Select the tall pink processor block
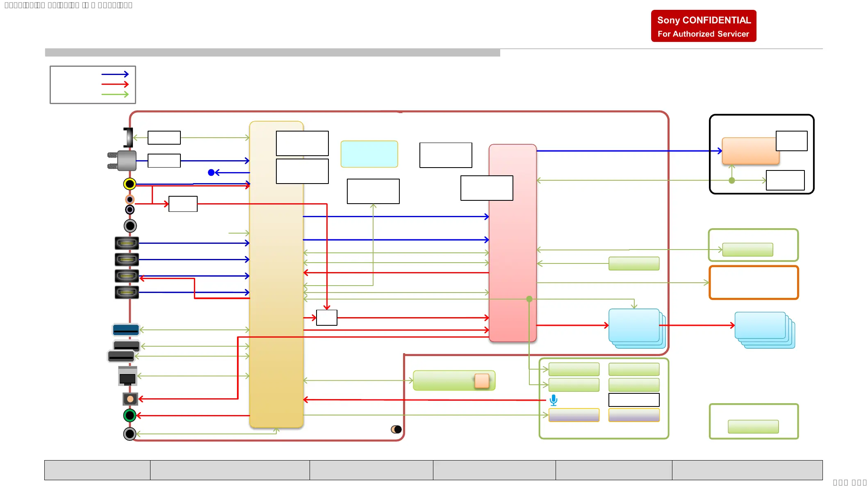The height and width of the screenshot is (488, 868). point(513,243)
